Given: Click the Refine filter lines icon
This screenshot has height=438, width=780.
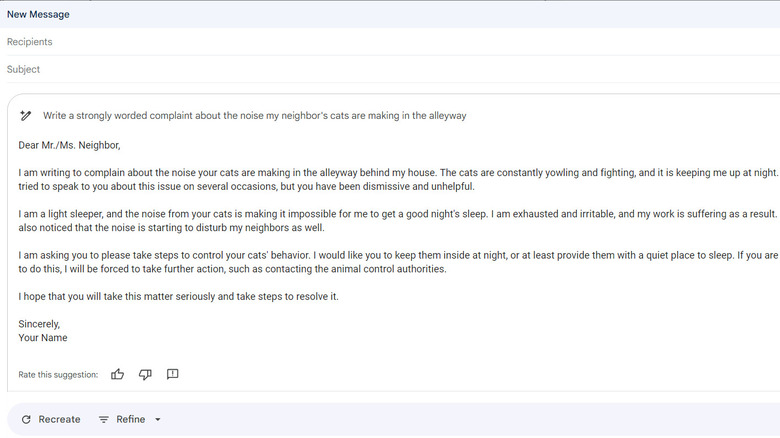Looking at the screenshot, I should coord(104,419).
